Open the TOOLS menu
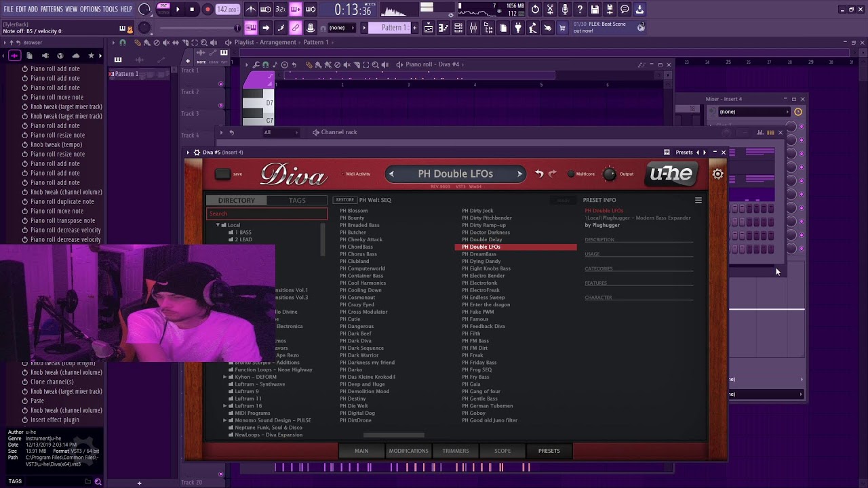 pos(111,9)
